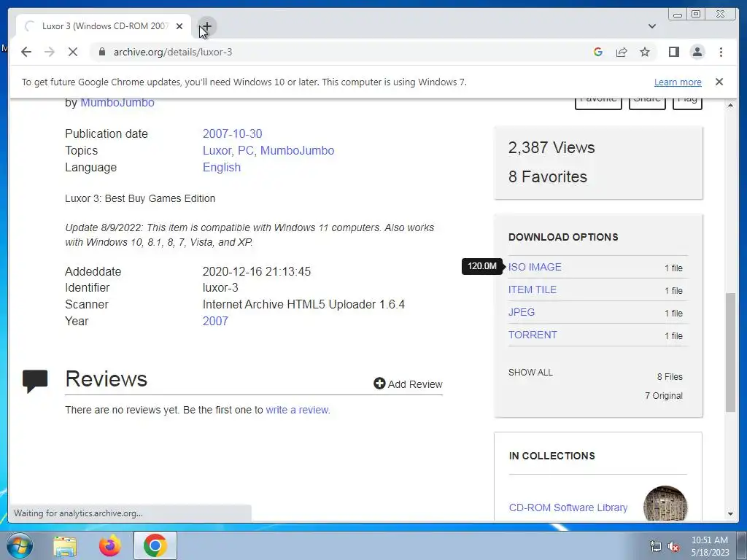Click the page vertical scrollbar thumb

click(x=730, y=352)
